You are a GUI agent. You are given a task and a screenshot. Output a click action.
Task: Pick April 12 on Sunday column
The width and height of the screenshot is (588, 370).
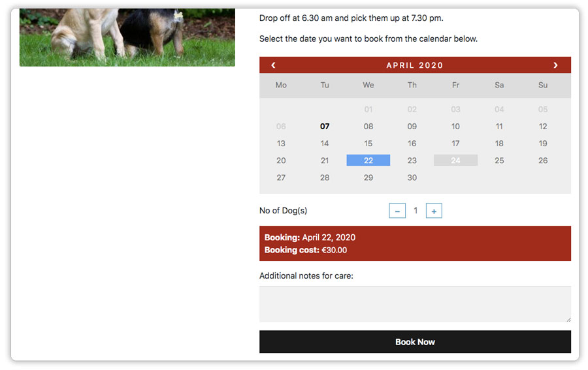coord(543,127)
